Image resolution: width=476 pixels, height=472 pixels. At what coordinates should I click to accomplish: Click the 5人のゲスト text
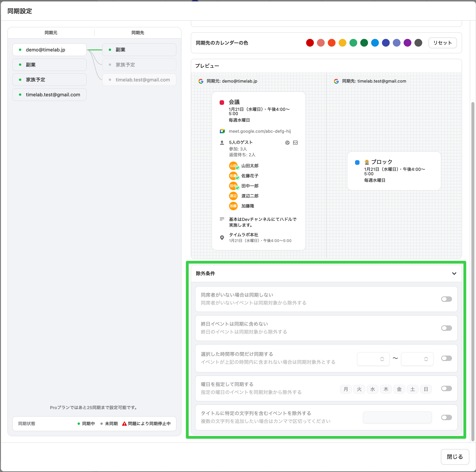tap(241, 142)
